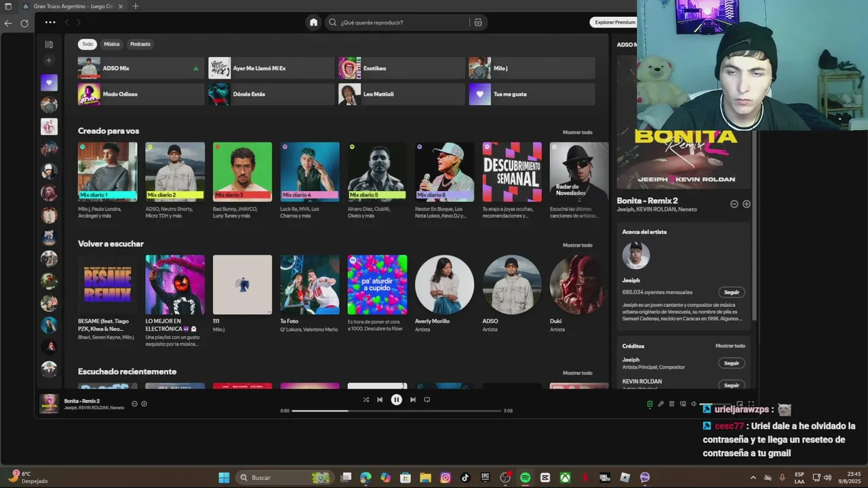The width and height of the screenshot is (868, 488).
Task: Click the Explorar Premium button
Action: (x=614, y=22)
